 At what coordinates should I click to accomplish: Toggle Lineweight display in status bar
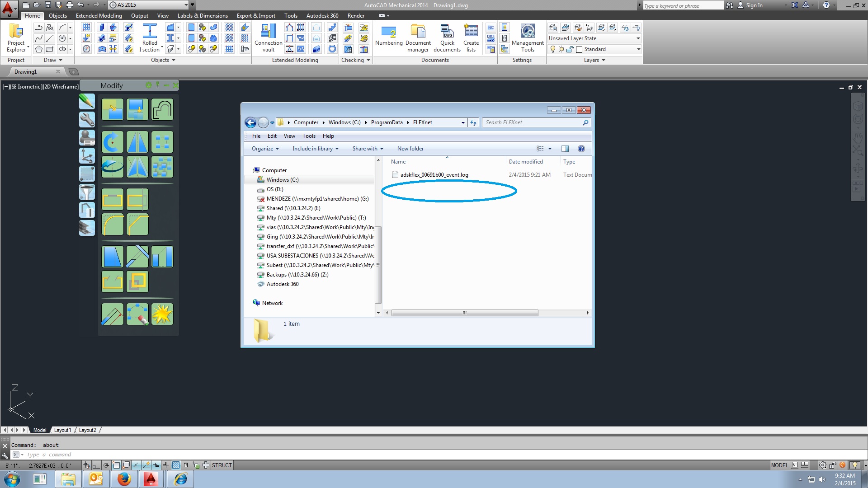166,465
